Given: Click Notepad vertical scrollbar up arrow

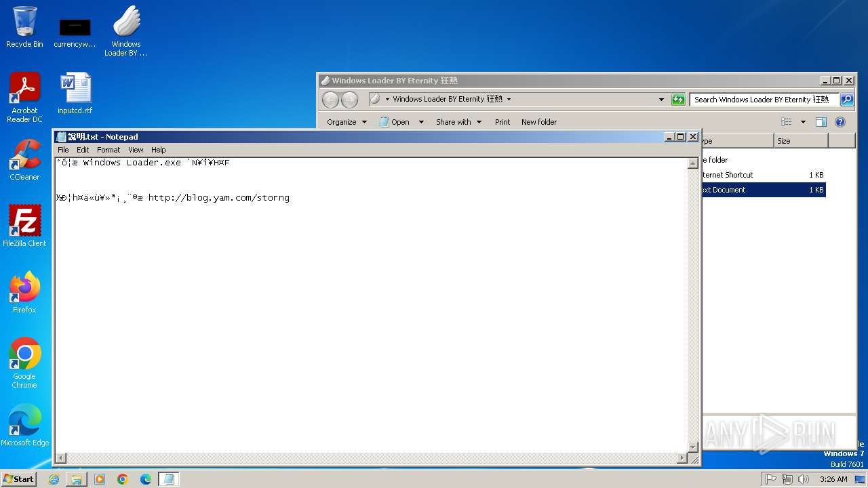Looking at the screenshot, I should (693, 163).
